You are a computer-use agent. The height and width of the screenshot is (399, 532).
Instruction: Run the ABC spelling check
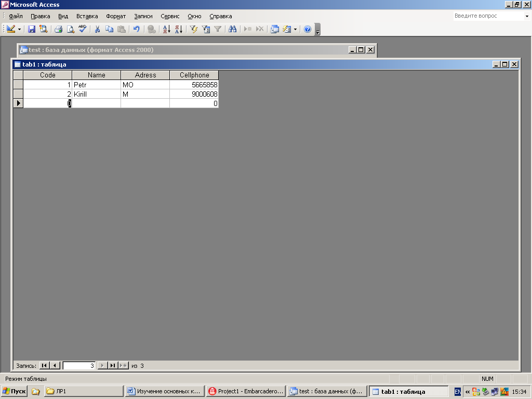pos(83,29)
